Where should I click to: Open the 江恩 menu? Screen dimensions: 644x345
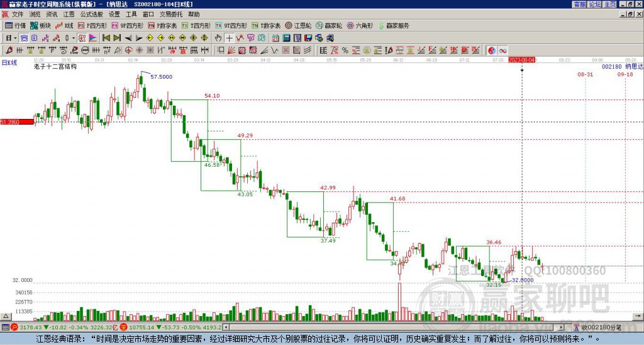click(69, 14)
